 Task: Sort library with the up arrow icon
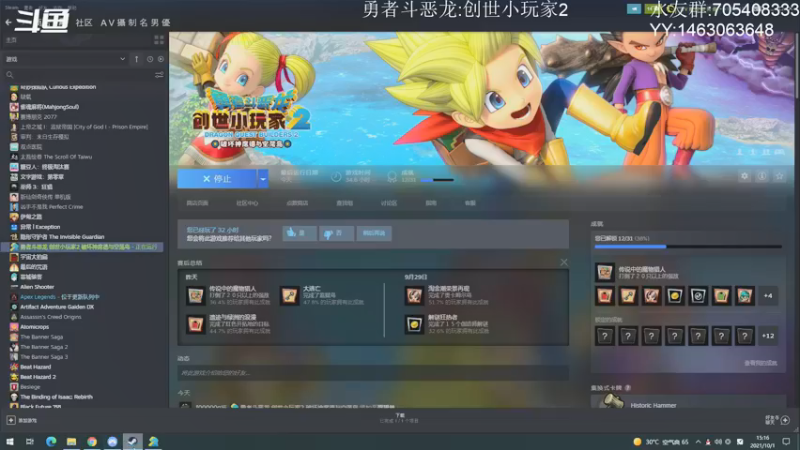click(x=136, y=59)
